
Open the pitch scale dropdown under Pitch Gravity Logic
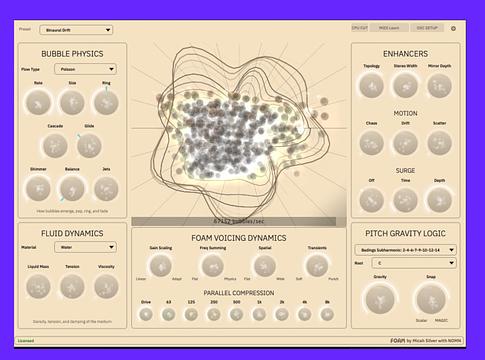point(405,250)
